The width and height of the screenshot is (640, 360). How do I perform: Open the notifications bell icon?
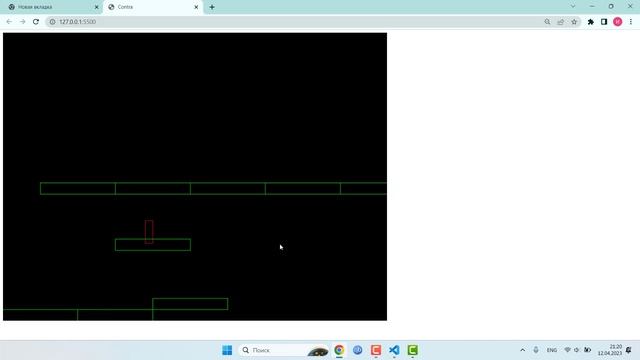click(x=629, y=350)
